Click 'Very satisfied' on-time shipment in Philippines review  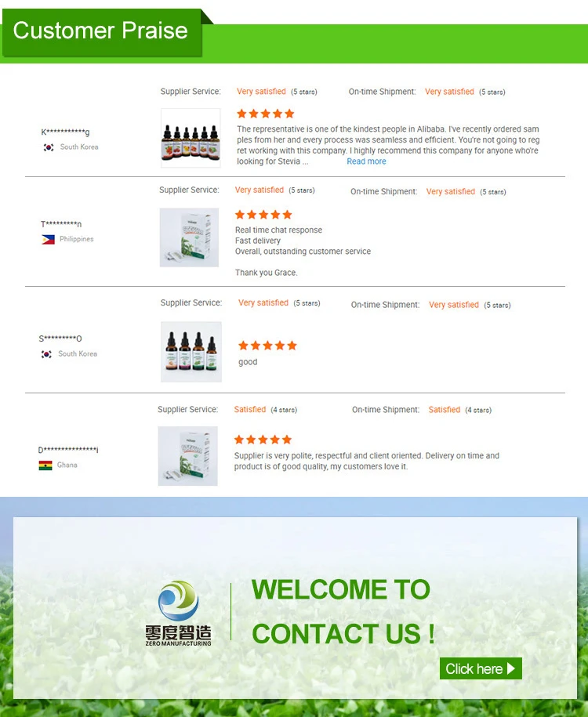tap(451, 192)
